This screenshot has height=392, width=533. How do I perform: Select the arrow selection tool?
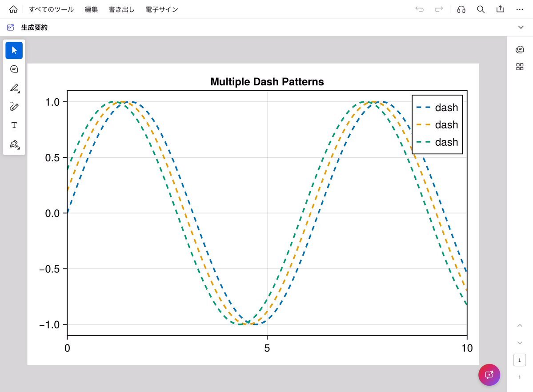(x=14, y=50)
